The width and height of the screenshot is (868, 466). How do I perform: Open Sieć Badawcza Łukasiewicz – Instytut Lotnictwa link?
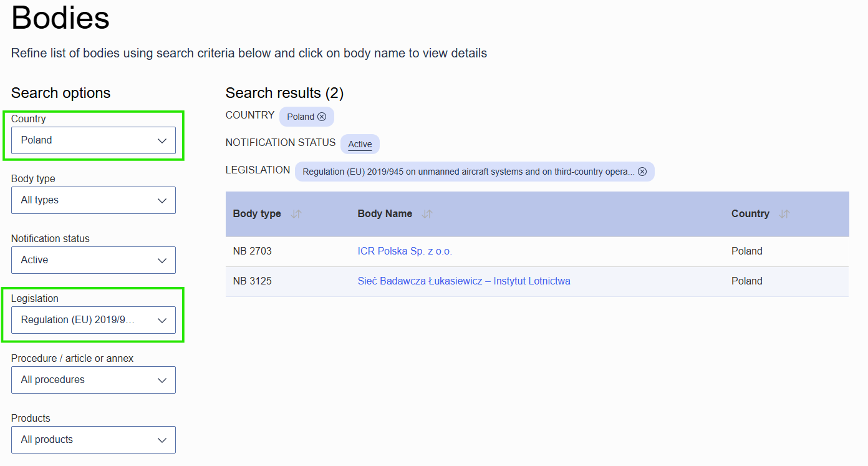[x=464, y=281]
